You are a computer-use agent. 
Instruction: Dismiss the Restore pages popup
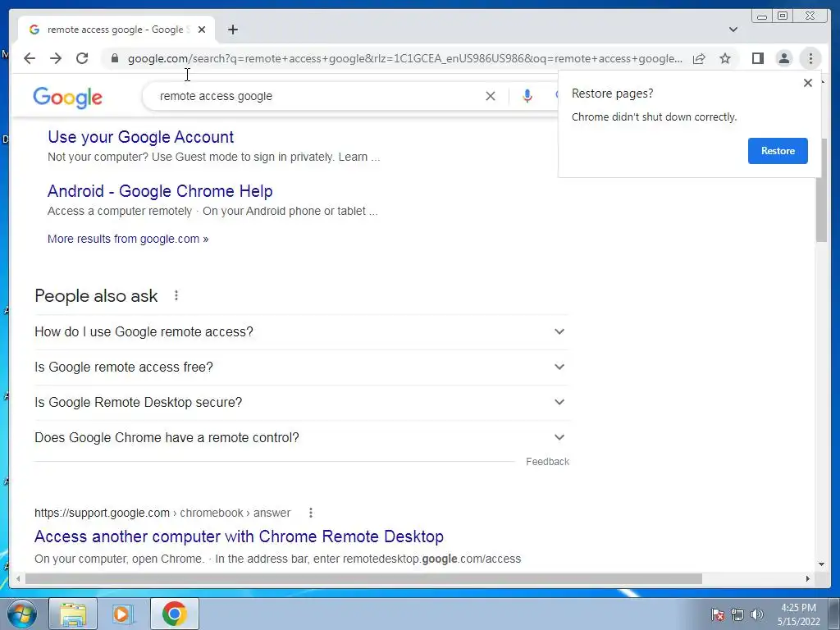tap(808, 83)
